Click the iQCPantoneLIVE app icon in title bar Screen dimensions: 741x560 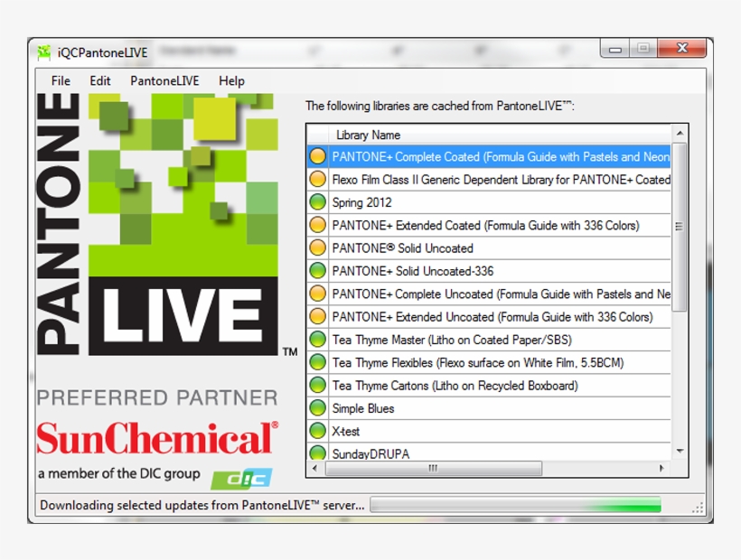tap(44, 52)
